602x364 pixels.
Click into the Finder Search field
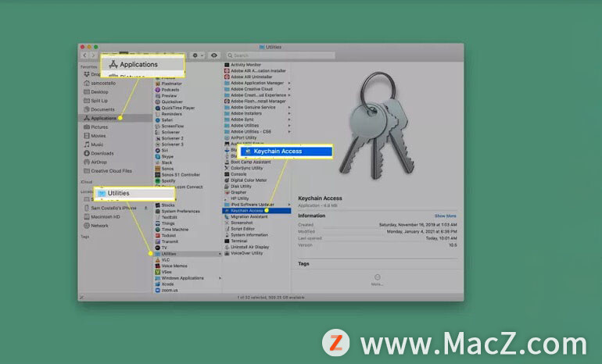click(280, 55)
